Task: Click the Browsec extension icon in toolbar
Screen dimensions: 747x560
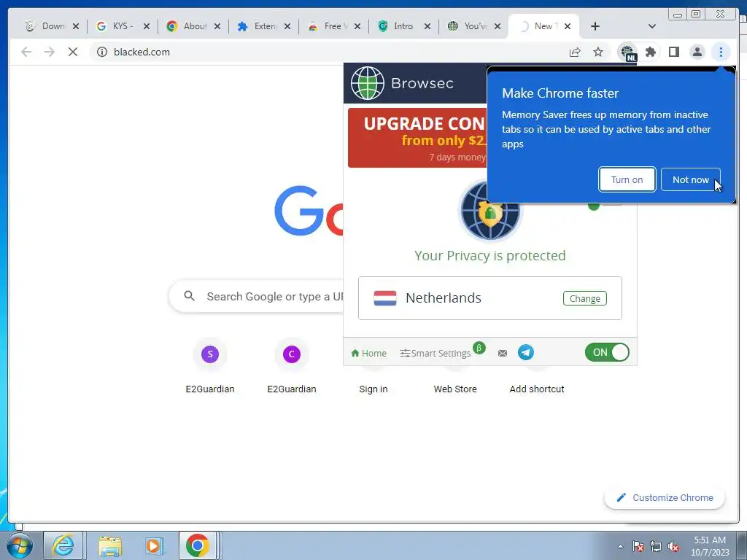Action: [628, 52]
